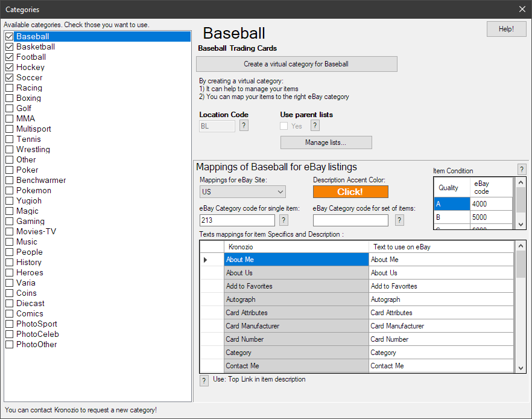532x419 pixels.
Task: Open help for Item Condition table
Action: click(522, 169)
